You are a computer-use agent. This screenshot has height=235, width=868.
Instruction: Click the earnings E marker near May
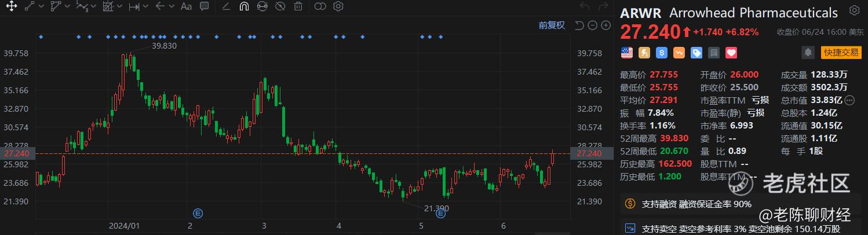[440, 213]
